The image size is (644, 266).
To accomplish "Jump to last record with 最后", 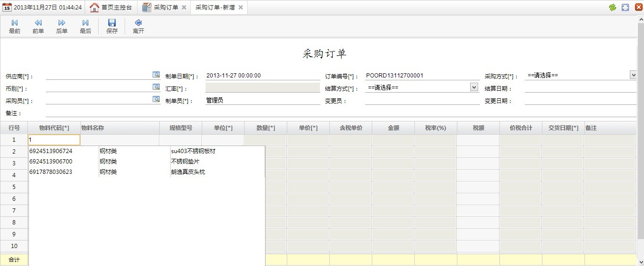I will click(86, 26).
